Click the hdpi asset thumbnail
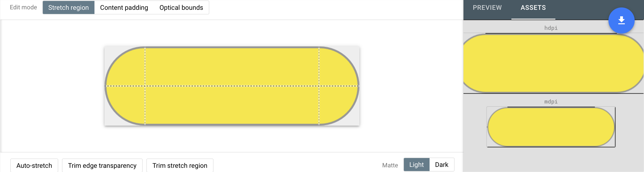The height and width of the screenshot is (172, 644). pyautogui.click(x=554, y=63)
